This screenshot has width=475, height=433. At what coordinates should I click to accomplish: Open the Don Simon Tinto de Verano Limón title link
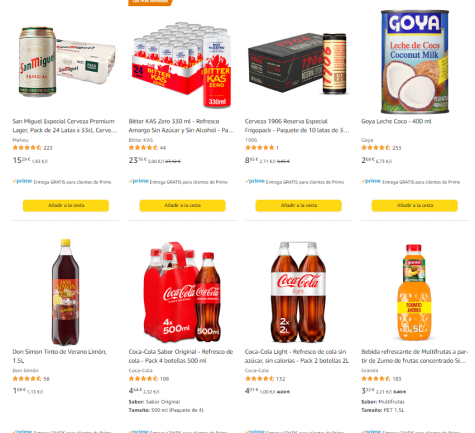(59, 356)
